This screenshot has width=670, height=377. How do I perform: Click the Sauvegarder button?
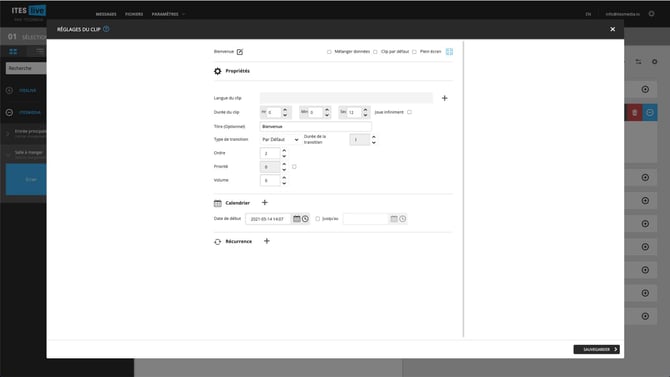coord(597,350)
